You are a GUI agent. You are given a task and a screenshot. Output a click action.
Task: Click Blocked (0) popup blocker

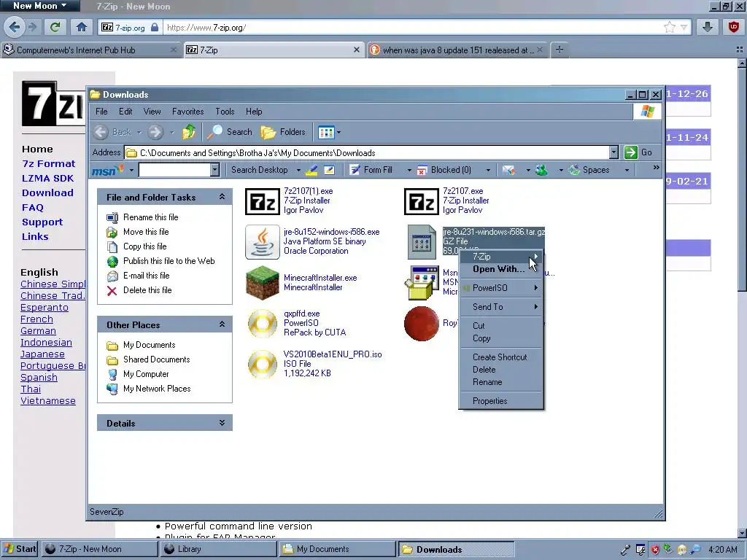coord(444,170)
